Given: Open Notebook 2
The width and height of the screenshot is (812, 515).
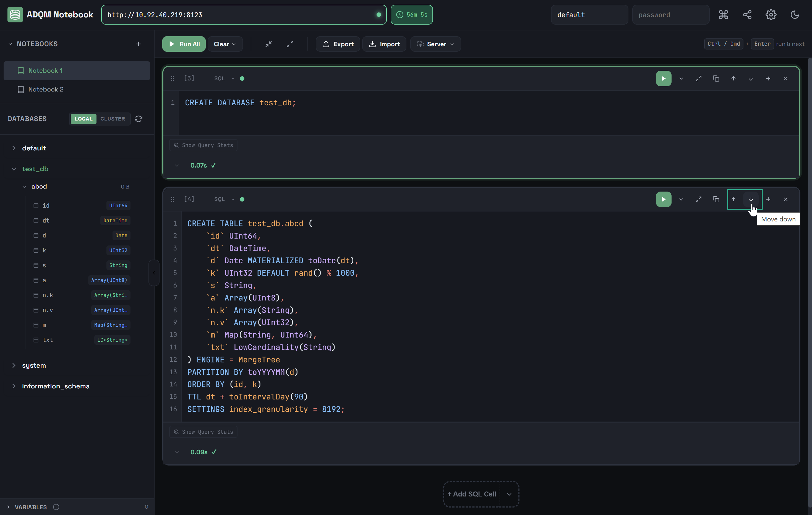Looking at the screenshot, I should 46,89.
